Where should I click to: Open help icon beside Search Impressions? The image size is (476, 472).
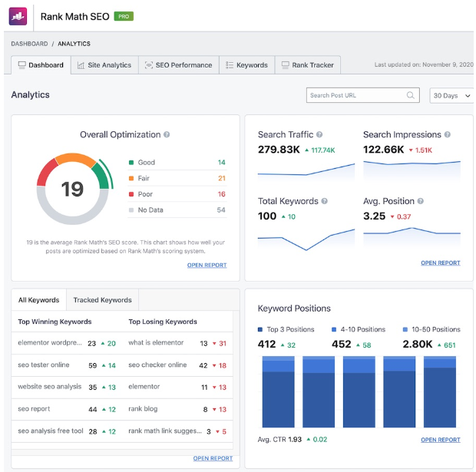pyautogui.click(x=448, y=134)
